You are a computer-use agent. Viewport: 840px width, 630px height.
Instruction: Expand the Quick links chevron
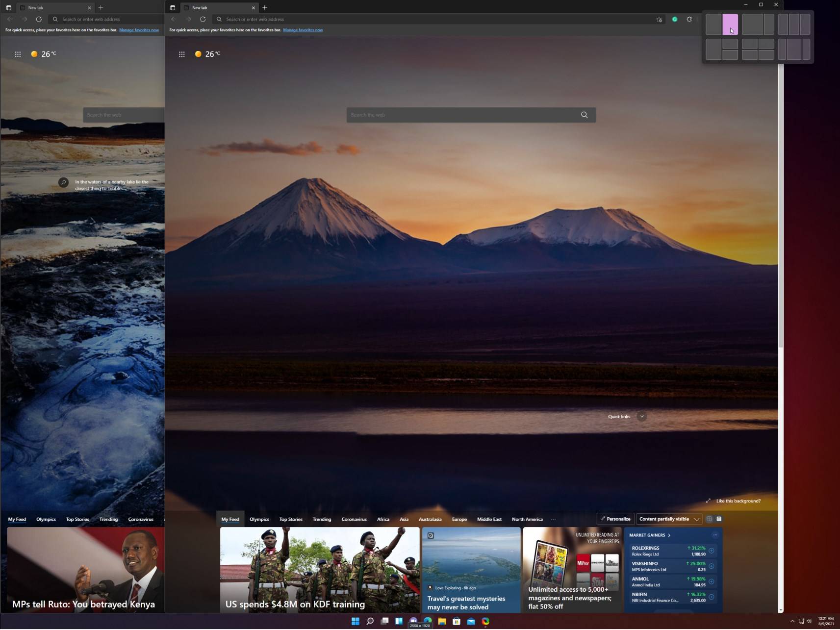pos(641,417)
